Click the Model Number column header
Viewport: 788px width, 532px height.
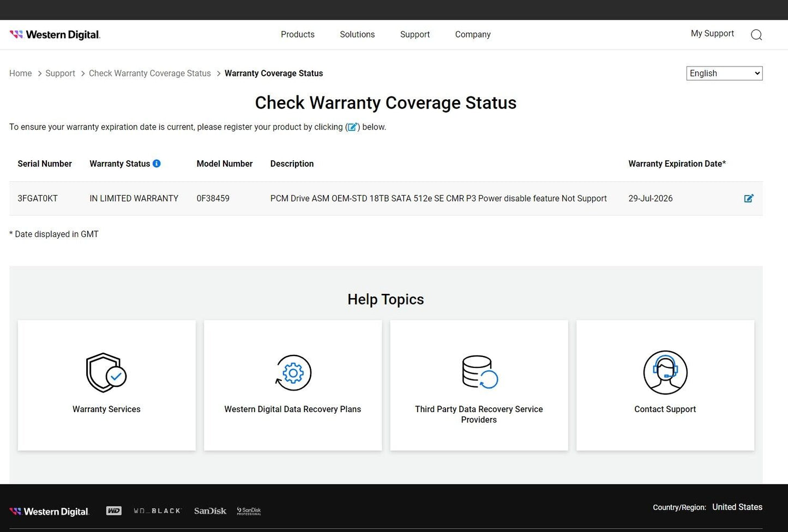225,164
